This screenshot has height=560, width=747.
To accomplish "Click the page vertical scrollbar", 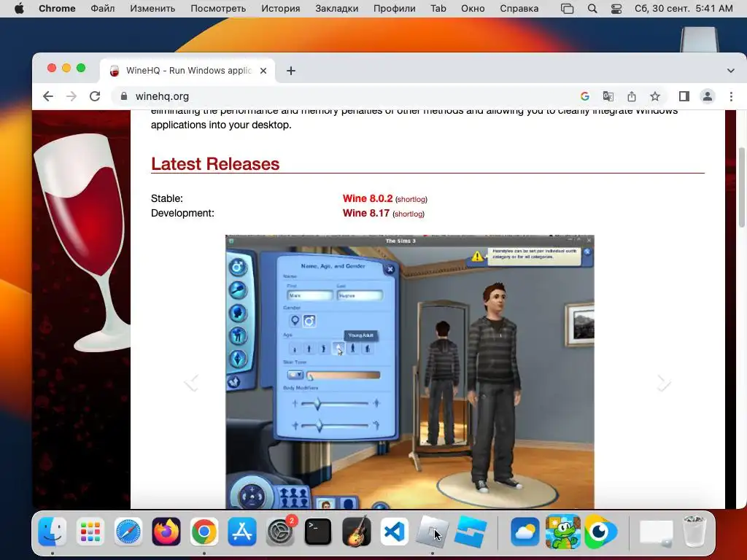I will [x=742, y=187].
